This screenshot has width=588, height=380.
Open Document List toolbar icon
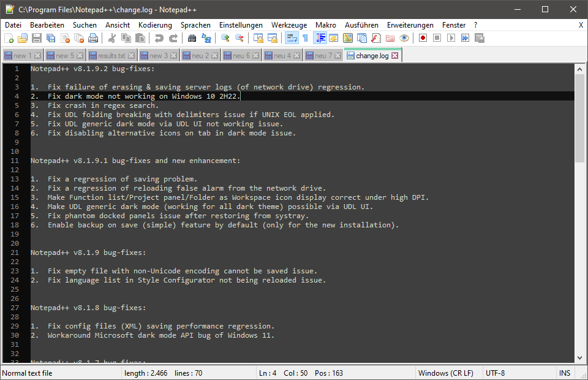[x=362, y=38]
